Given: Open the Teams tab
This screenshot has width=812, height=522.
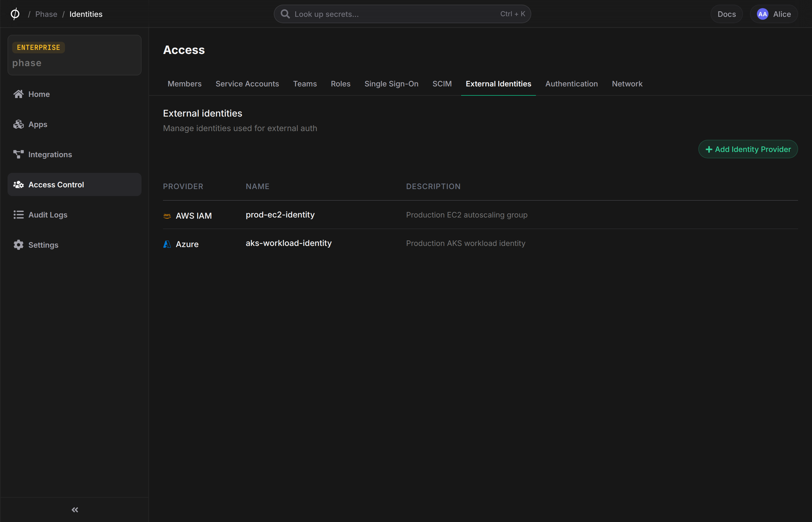Looking at the screenshot, I should click(305, 84).
